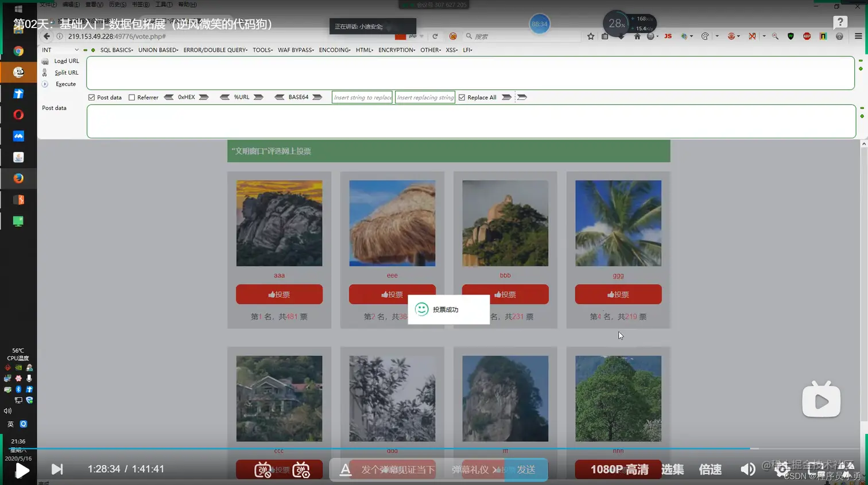This screenshot has height=485, width=868.
Task: Click the volume speaker icon
Action: (747, 470)
